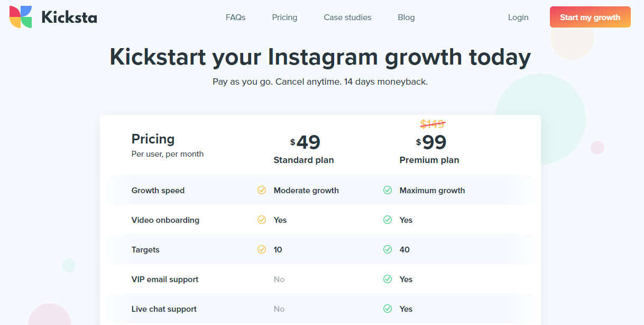Screen dimensions: 644x325
Task: Select the Premium plan heading
Action: [x=429, y=160]
